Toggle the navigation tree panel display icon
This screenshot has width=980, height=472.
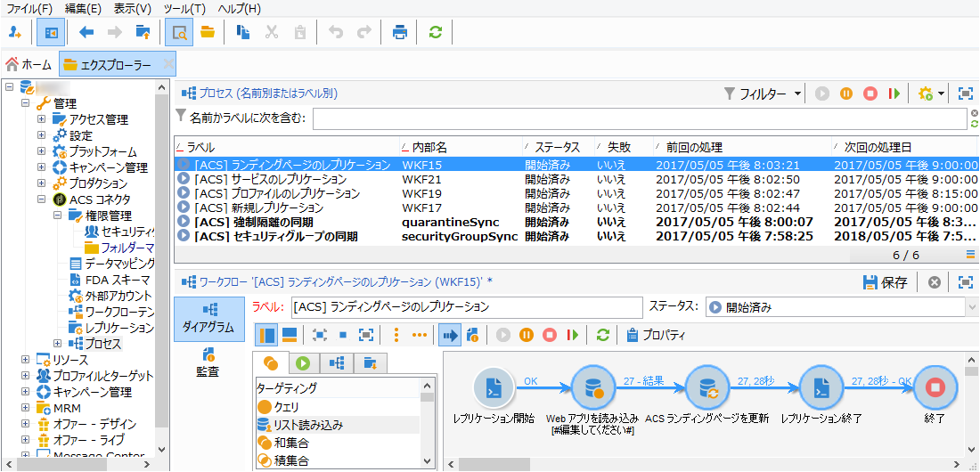pos(52,33)
